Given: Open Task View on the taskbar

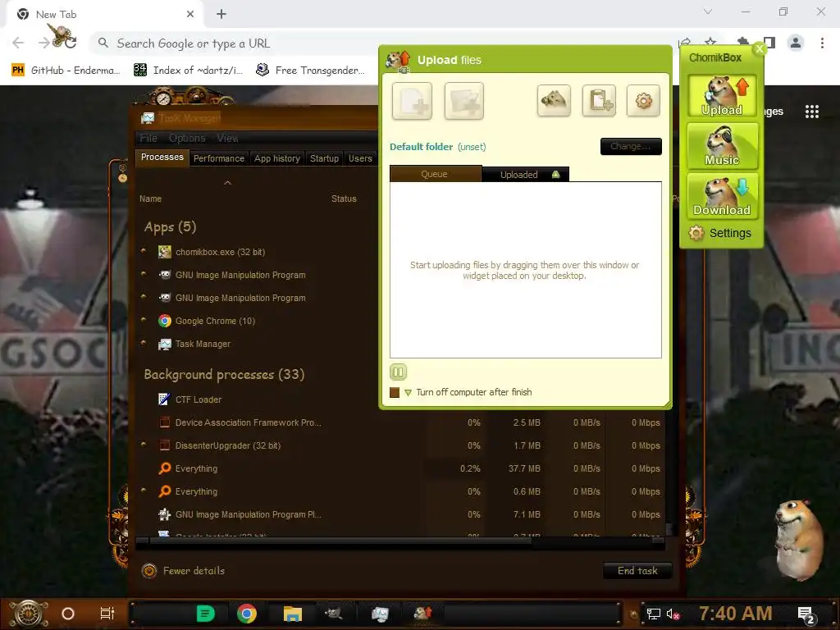Looking at the screenshot, I should tap(107, 614).
